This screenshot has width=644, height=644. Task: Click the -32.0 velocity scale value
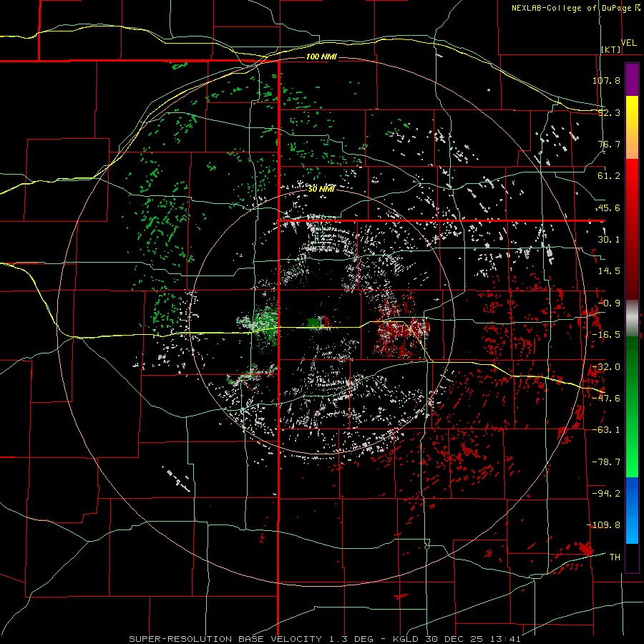coord(606,367)
